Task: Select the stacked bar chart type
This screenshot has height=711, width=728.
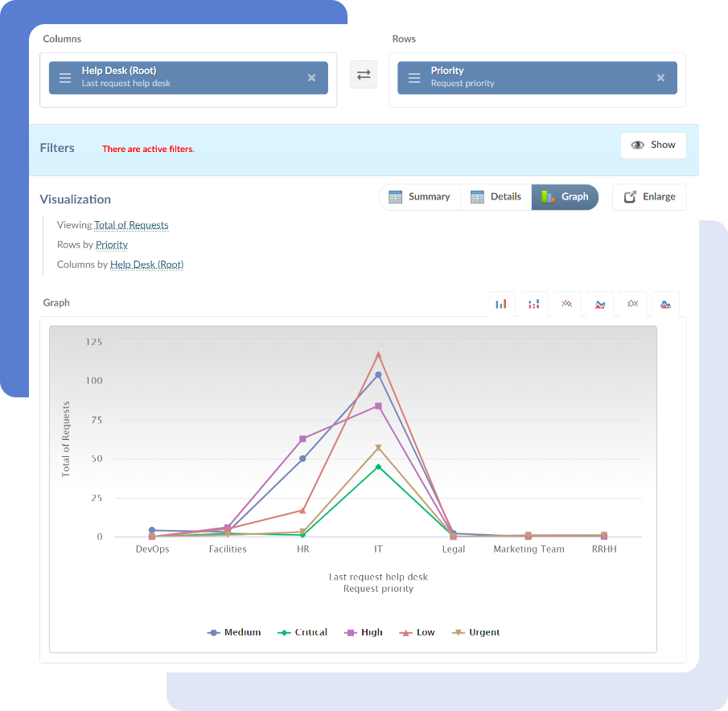Action: 533,304
